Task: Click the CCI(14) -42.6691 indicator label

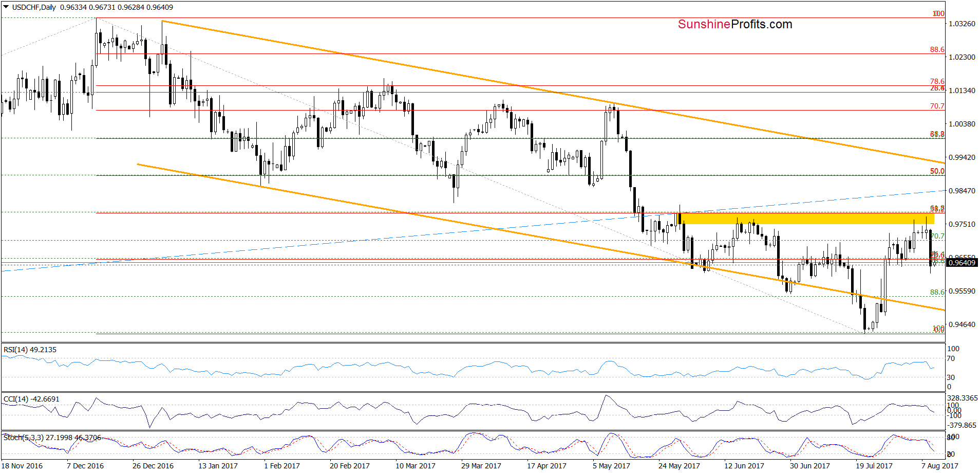Action: [x=31, y=399]
